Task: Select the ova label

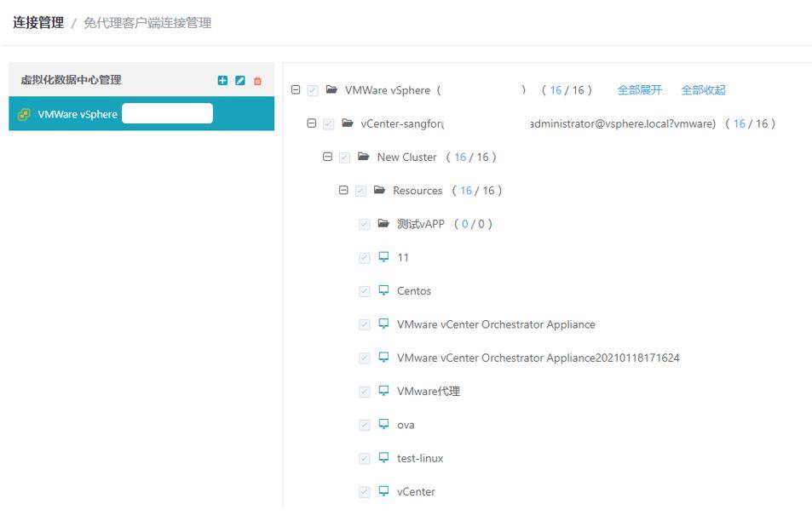Action: click(x=406, y=425)
